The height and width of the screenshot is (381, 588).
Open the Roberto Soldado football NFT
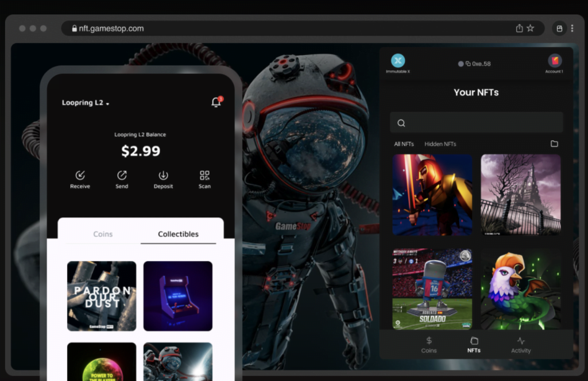432,288
